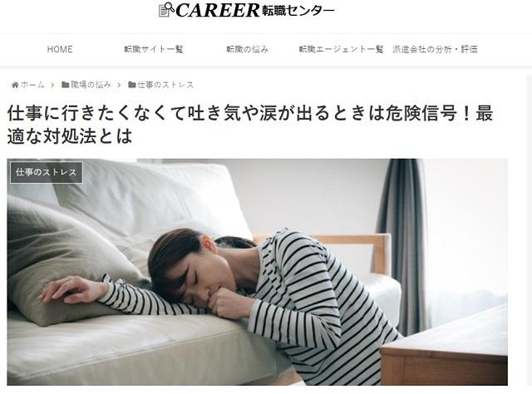Click the CAREER転職センター site title

(x=247, y=10)
